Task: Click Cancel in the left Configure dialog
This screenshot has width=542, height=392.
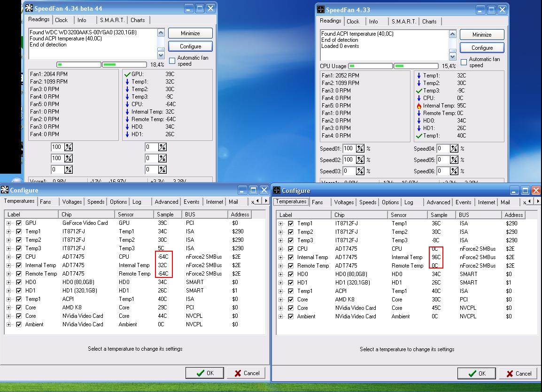Action: coord(247,373)
